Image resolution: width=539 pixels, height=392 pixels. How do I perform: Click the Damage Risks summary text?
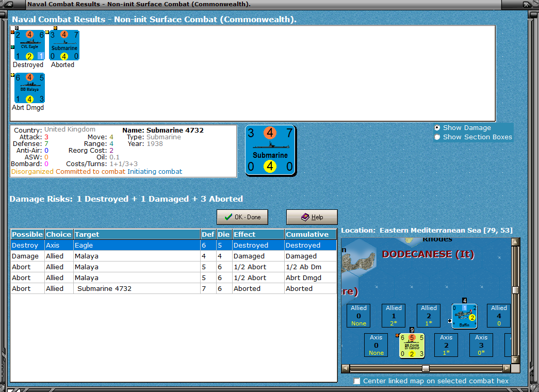point(126,199)
